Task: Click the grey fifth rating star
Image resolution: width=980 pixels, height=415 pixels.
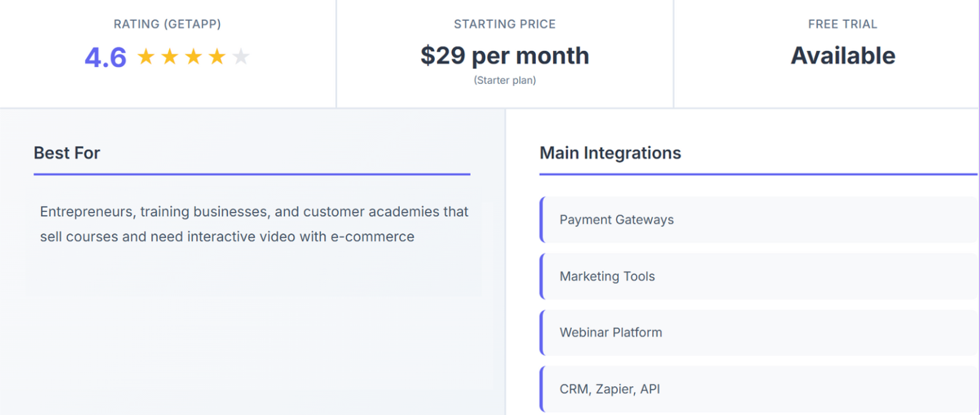Action: [241, 56]
